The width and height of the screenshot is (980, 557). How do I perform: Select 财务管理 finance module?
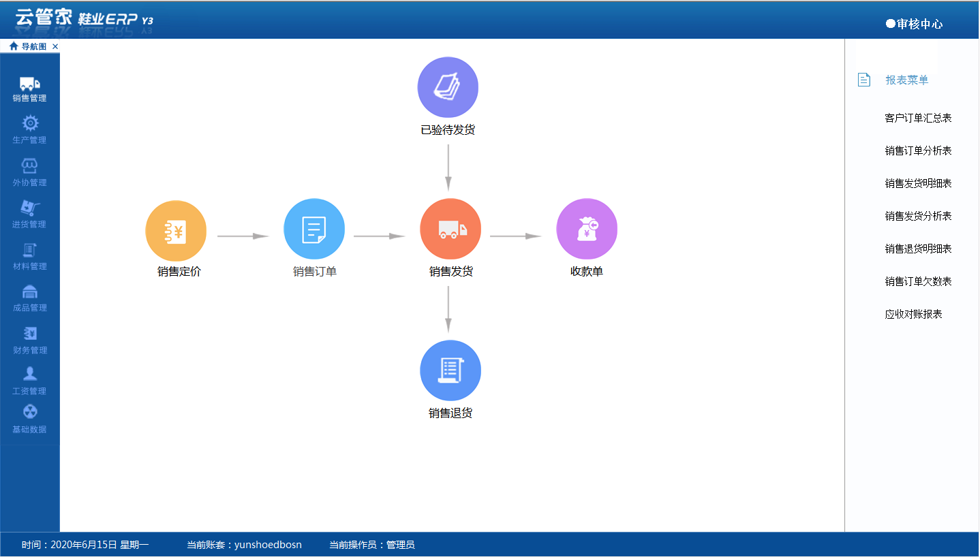point(30,339)
